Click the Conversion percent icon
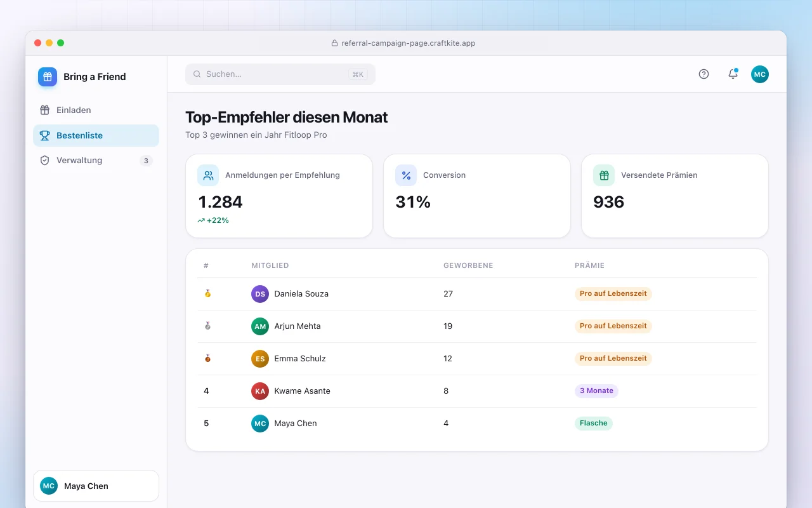The image size is (812, 508). pyautogui.click(x=406, y=175)
